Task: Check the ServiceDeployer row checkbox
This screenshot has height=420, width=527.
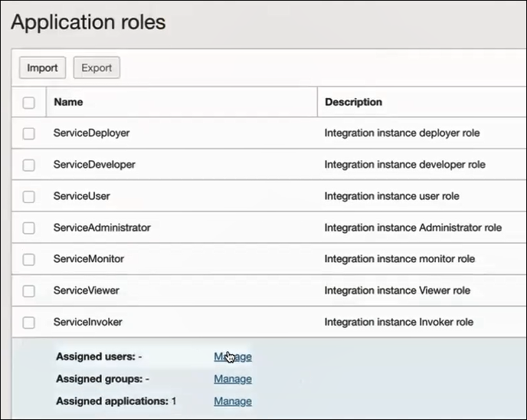Action: (x=28, y=133)
